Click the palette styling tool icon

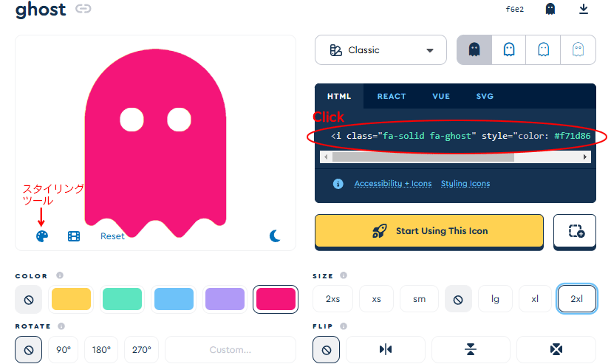click(x=41, y=236)
